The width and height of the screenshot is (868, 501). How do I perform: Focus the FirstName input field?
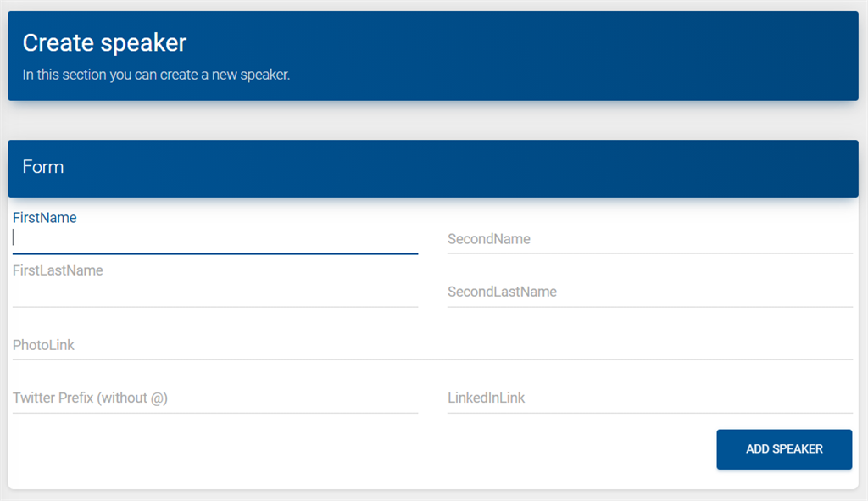[215, 239]
